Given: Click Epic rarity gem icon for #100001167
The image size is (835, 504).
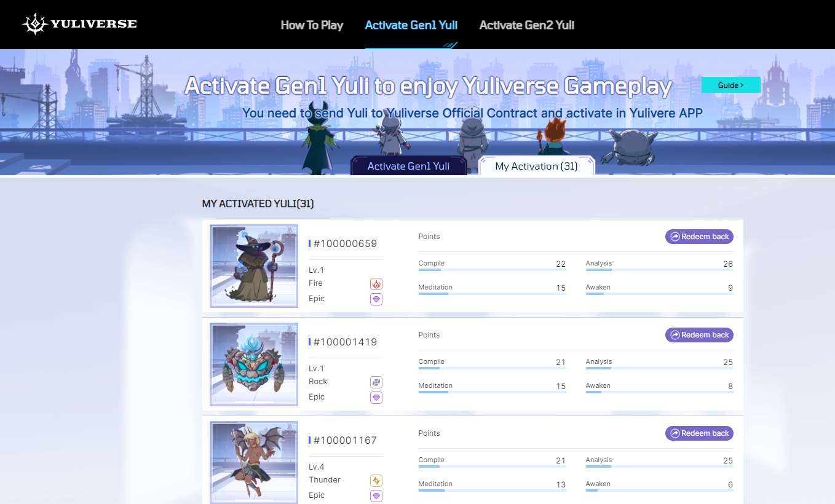Looking at the screenshot, I should coord(376,496).
